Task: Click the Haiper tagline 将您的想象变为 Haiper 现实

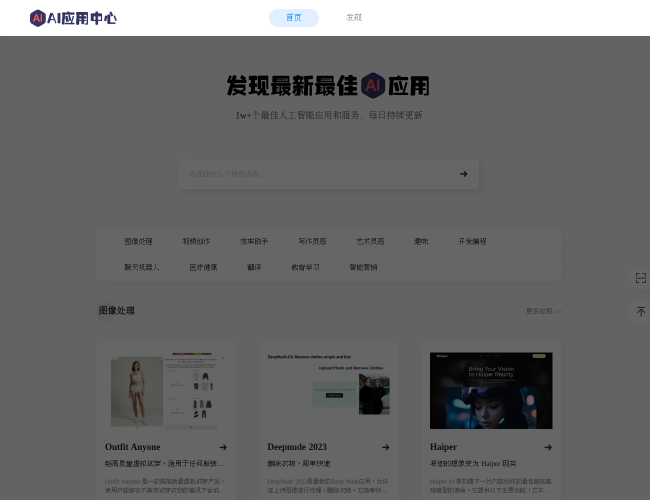Action: (473, 464)
